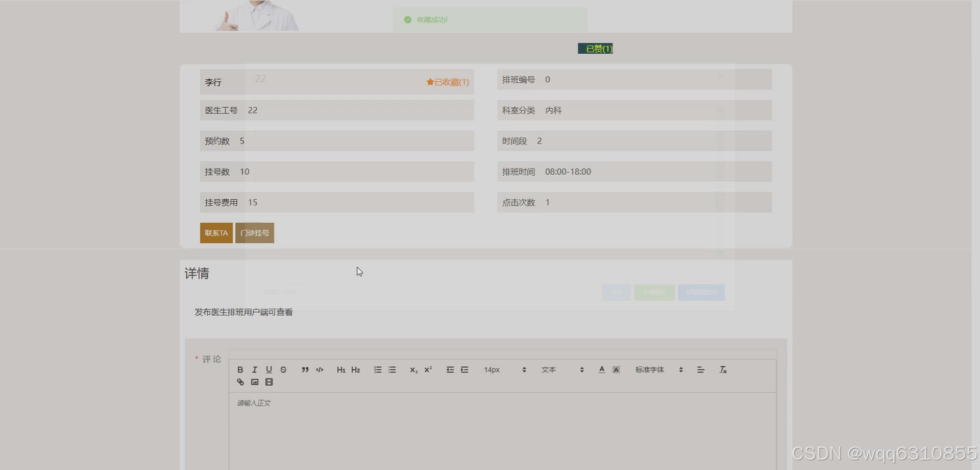Toggle italic formatting in comment editor
This screenshot has height=470, width=980.
(x=254, y=370)
